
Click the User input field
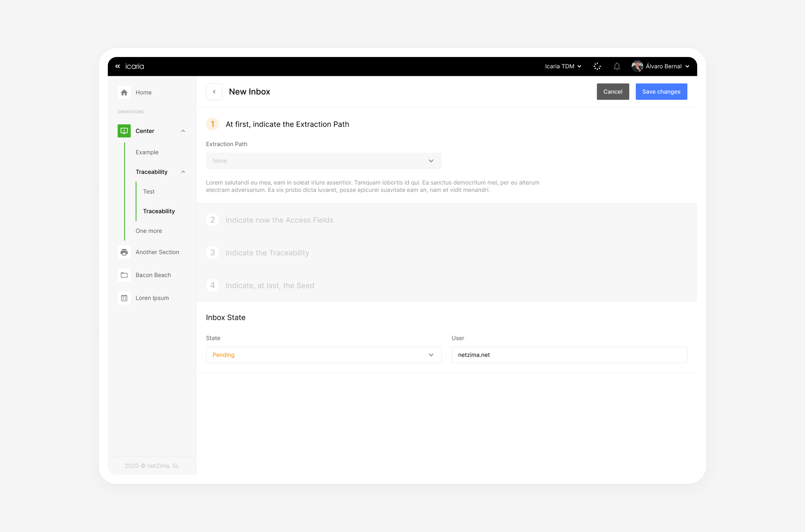(x=569, y=355)
